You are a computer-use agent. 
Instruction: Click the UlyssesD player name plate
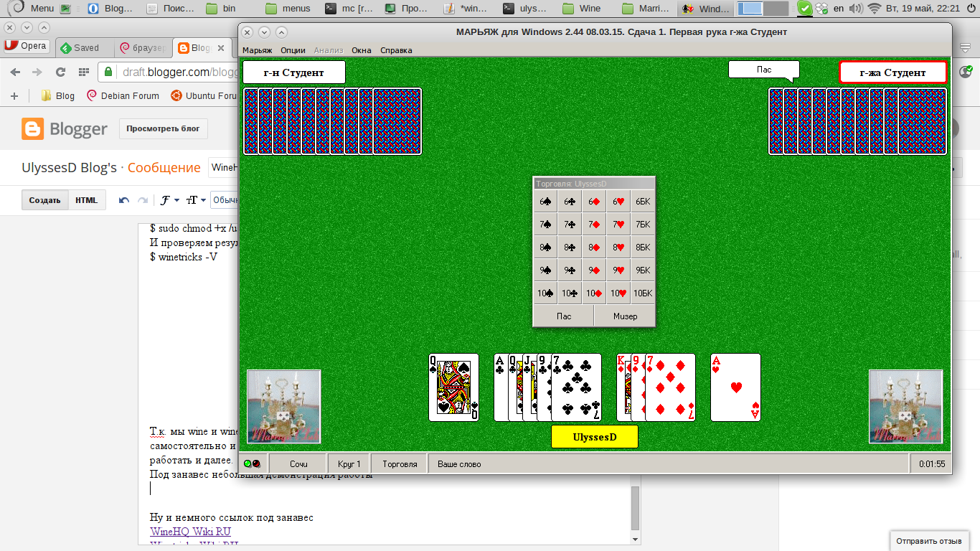coord(595,436)
